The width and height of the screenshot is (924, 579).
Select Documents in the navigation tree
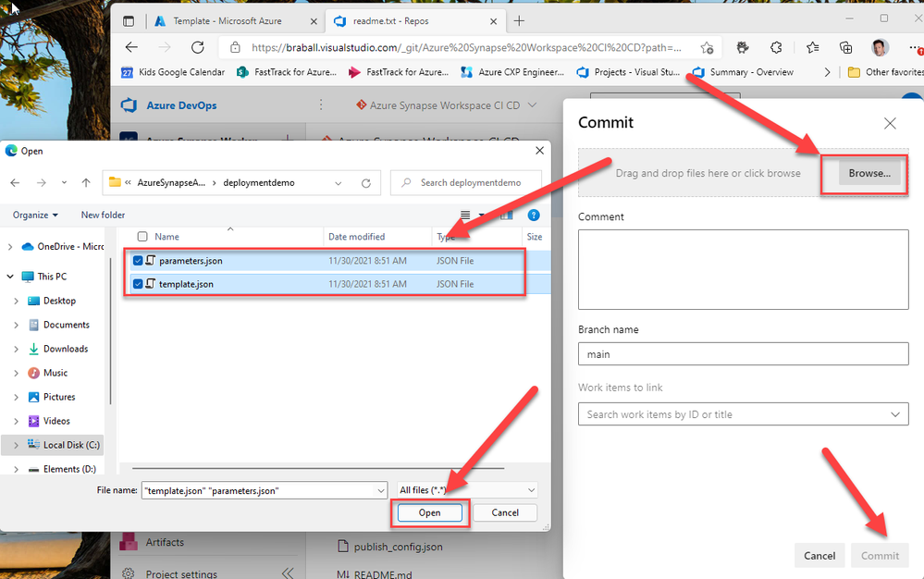pos(66,325)
